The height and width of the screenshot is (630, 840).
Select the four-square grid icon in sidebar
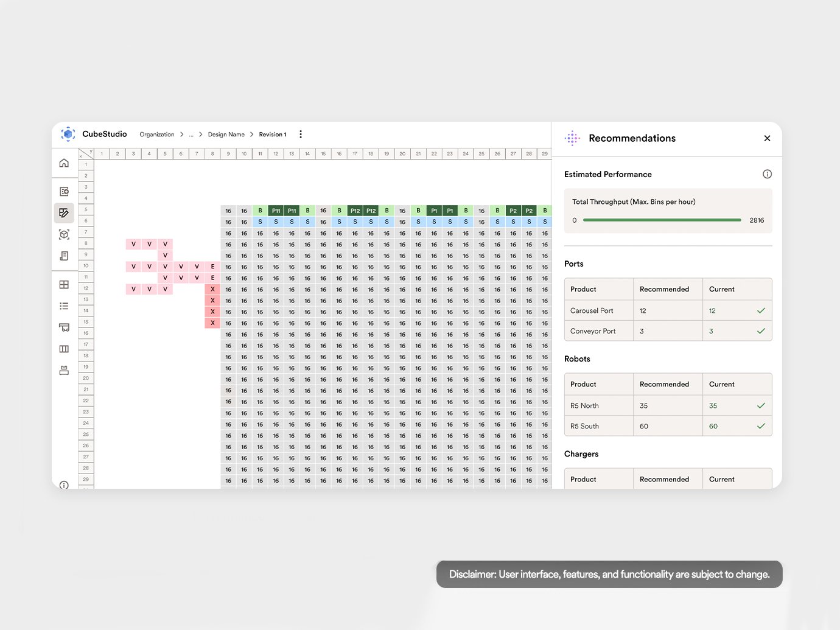pyautogui.click(x=64, y=285)
